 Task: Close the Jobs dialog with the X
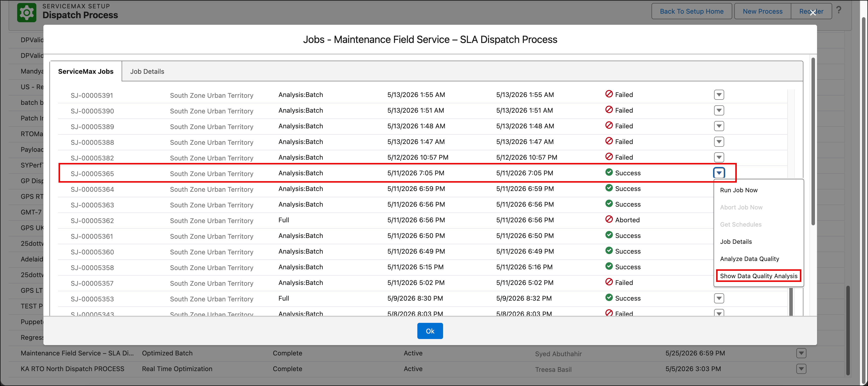813,13
